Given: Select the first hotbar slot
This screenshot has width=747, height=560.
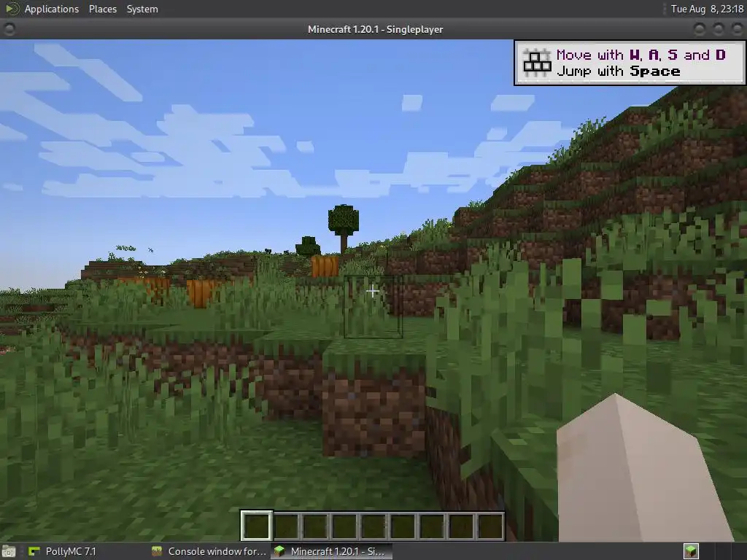Looking at the screenshot, I should 256,526.
